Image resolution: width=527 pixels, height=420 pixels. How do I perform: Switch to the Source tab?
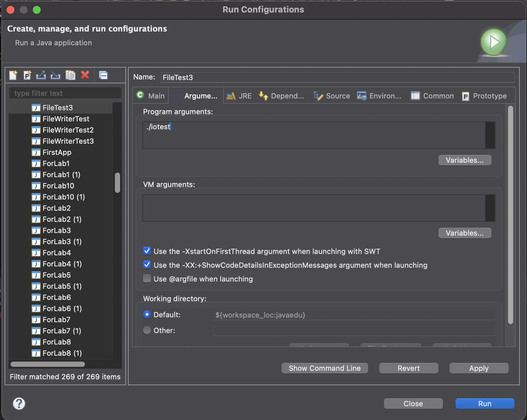(332, 96)
